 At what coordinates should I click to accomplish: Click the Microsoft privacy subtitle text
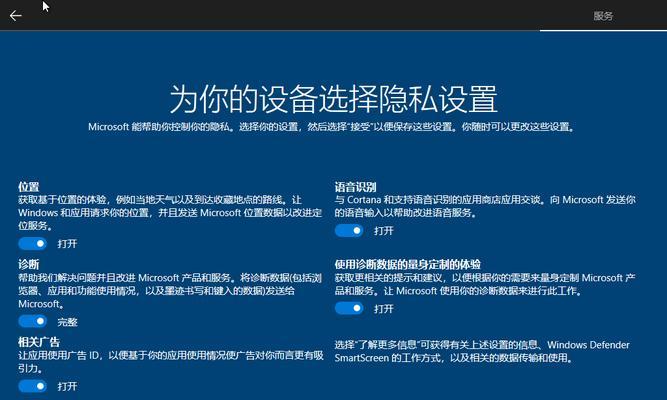click(331, 127)
